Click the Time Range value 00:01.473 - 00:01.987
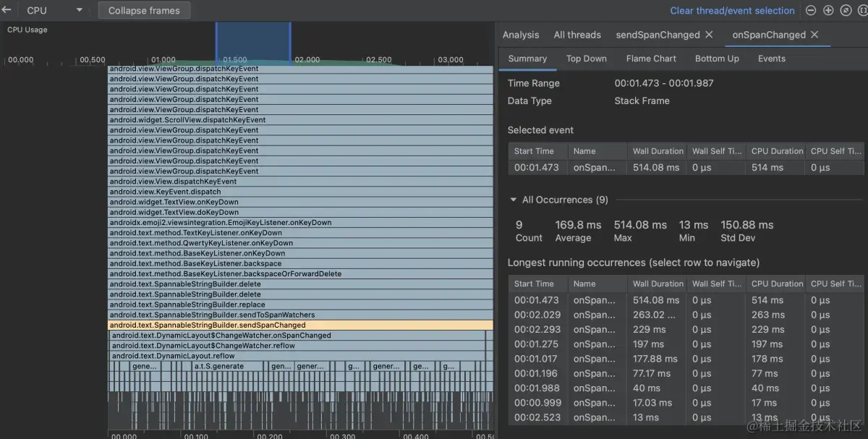The width and height of the screenshot is (868, 439). coord(664,83)
